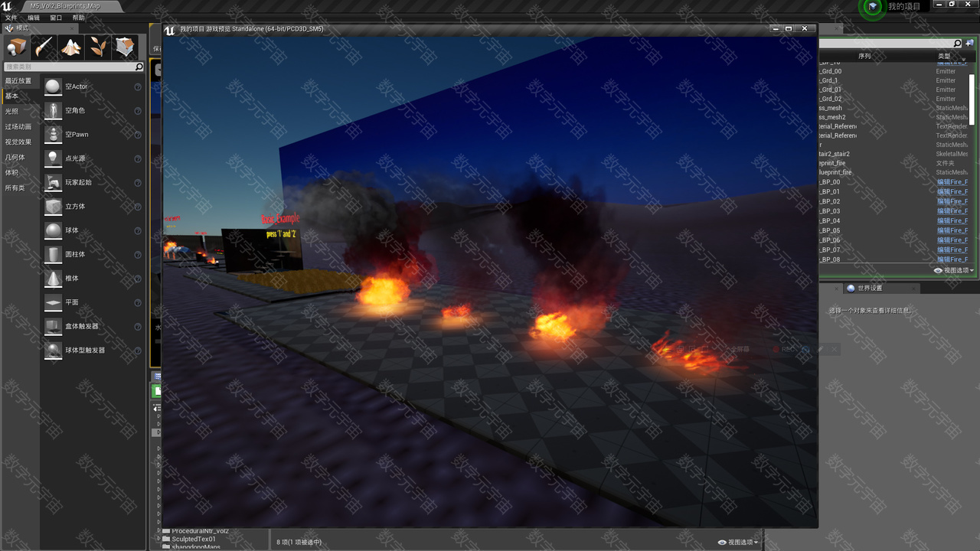Select the 光照 category

point(12,112)
